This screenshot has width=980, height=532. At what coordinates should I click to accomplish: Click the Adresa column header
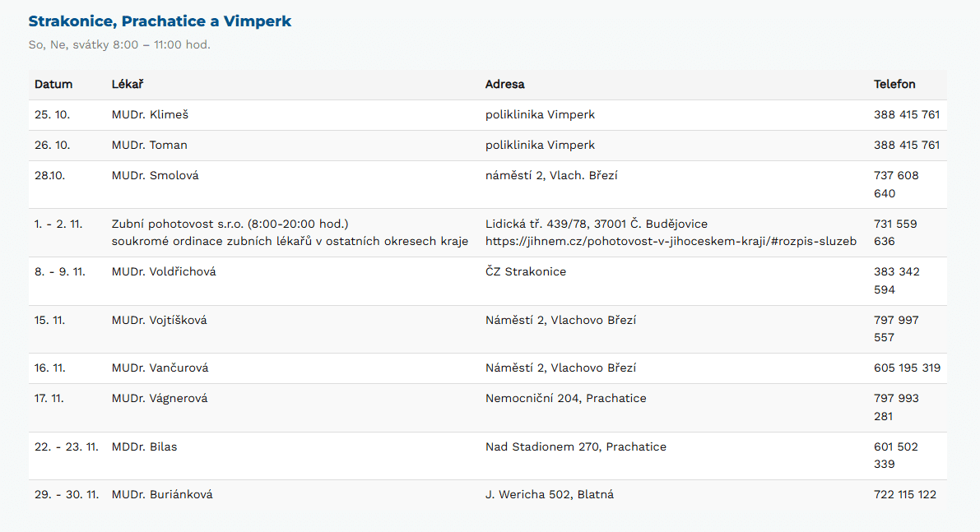[x=504, y=85]
